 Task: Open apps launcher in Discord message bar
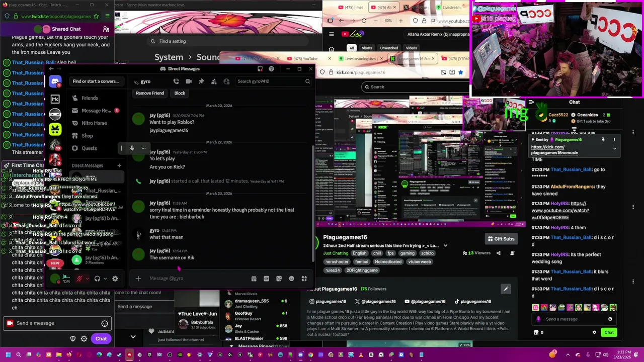coord(304,279)
